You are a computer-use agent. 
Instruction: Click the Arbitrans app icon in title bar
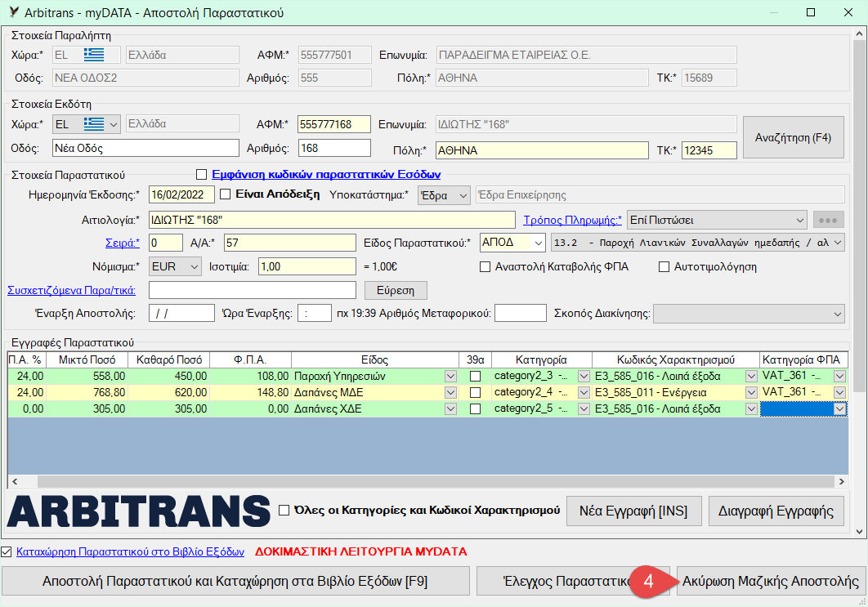15,11
